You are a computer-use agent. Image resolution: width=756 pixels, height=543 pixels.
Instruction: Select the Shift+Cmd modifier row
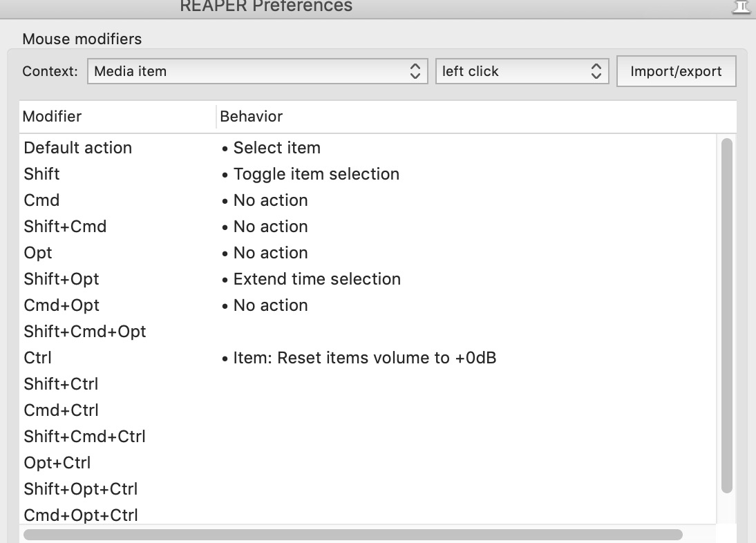click(65, 227)
